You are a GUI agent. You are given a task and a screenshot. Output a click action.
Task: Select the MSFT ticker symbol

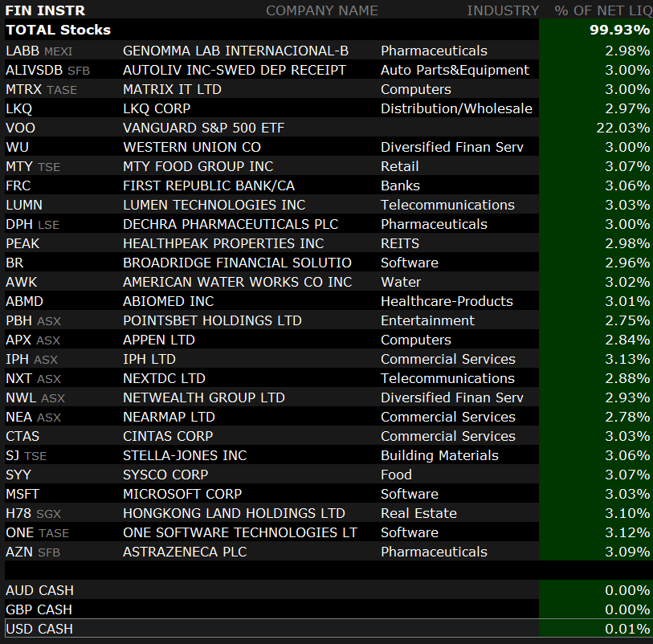(22, 495)
